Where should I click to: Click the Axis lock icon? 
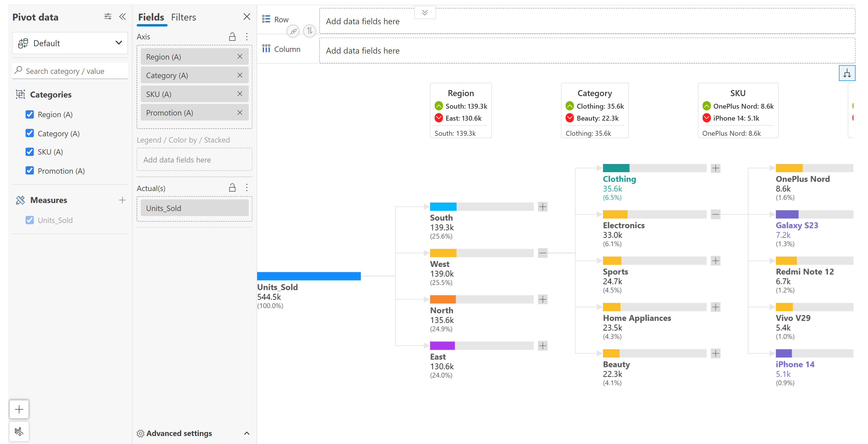pyautogui.click(x=232, y=37)
